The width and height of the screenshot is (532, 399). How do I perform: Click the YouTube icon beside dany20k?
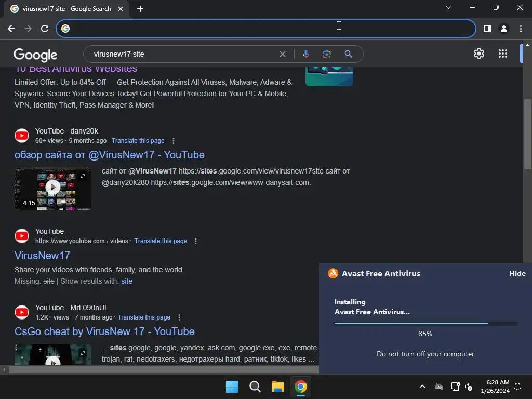tap(22, 136)
